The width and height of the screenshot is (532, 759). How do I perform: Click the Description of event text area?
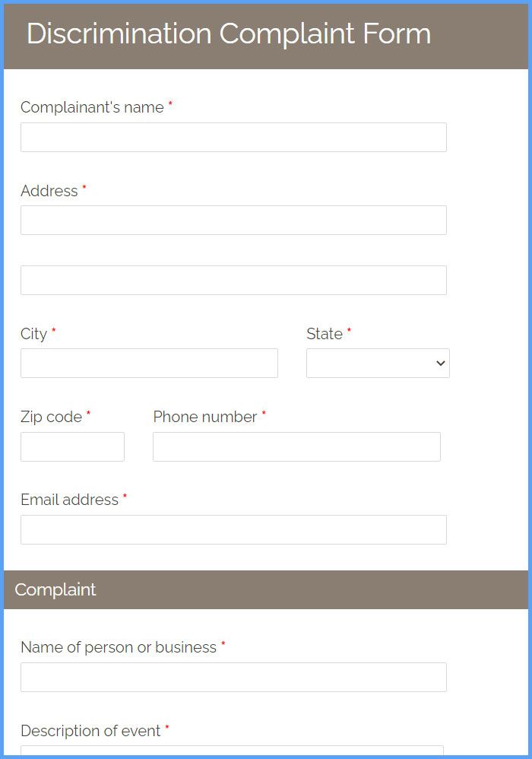[x=232, y=751]
